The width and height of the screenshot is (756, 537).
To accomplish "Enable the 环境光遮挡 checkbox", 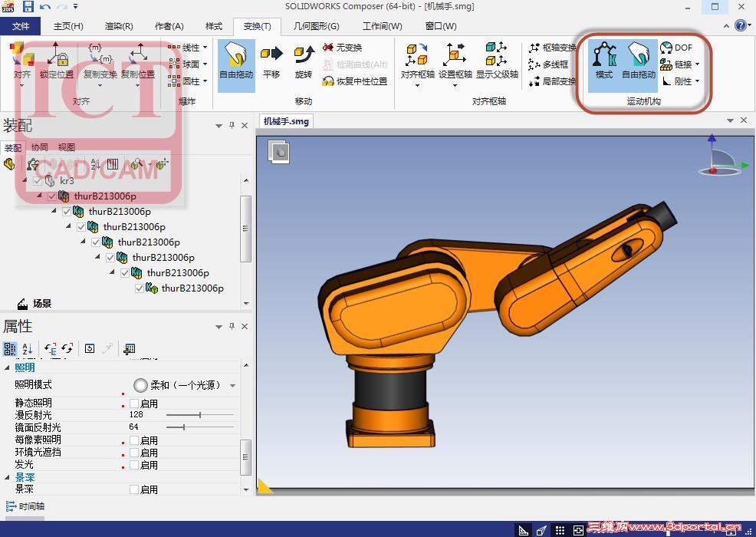I will click(x=134, y=453).
